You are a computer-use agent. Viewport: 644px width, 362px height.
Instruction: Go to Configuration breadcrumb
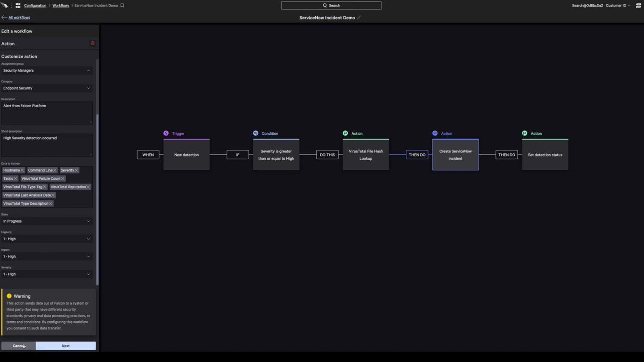coord(35,6)
